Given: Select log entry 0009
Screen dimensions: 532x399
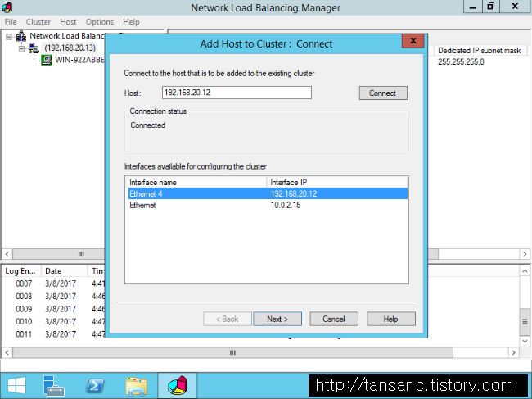Looking at the screenshot, I should pyautogui.click(x=24, y=309).
